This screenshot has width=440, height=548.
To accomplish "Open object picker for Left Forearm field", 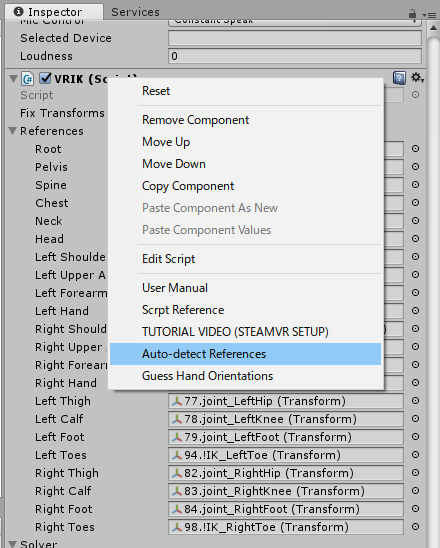I will 415,293.
